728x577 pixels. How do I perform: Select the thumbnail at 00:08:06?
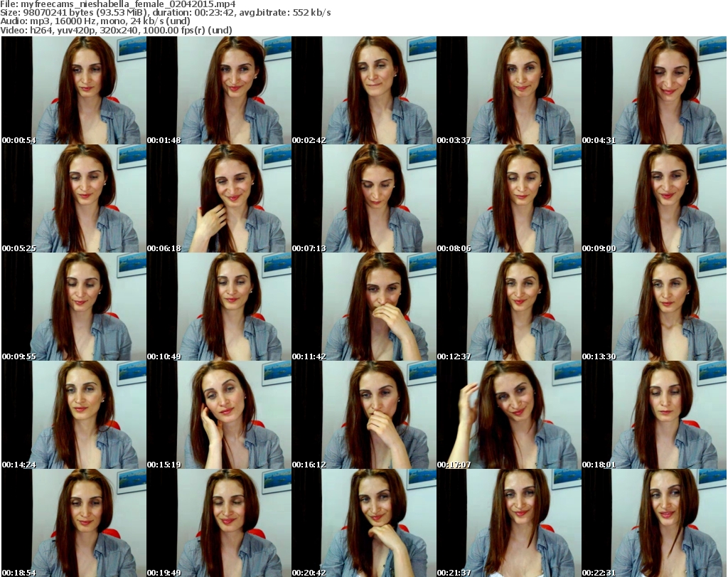click(x=509, y=198)
